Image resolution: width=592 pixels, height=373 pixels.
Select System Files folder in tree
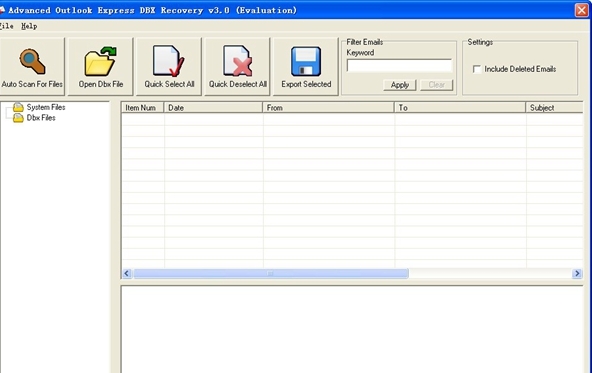46,107
